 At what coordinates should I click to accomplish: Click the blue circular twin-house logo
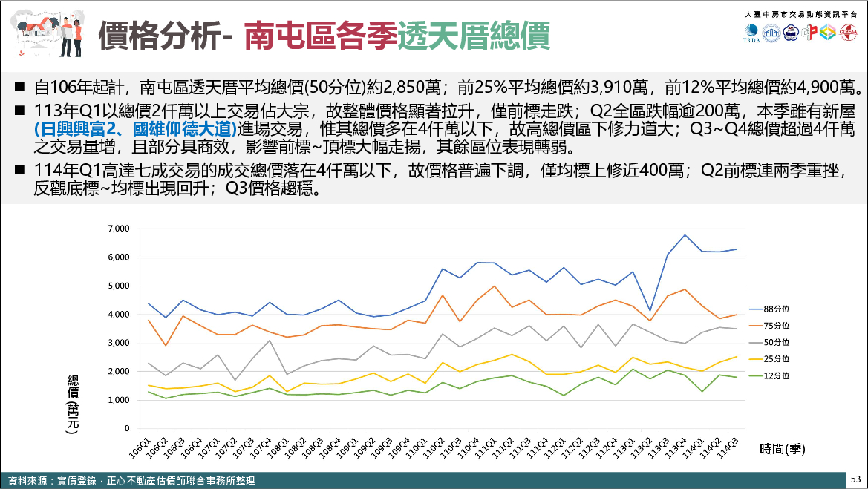click(x=772, y=33)
